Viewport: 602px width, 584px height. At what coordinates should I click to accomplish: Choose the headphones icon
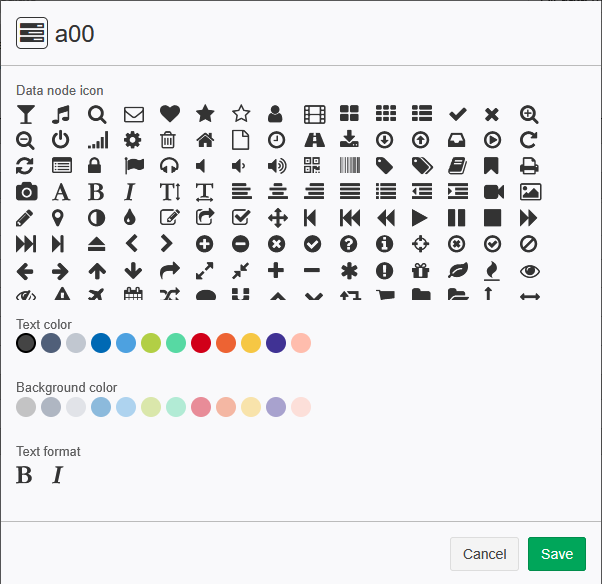(x=169, y=166)
